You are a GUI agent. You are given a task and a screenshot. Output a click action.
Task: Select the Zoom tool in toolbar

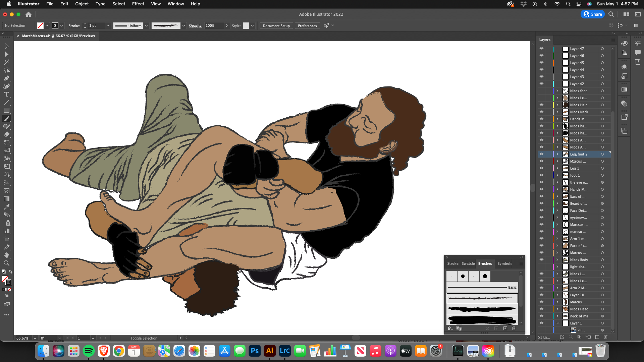[7, 263]
